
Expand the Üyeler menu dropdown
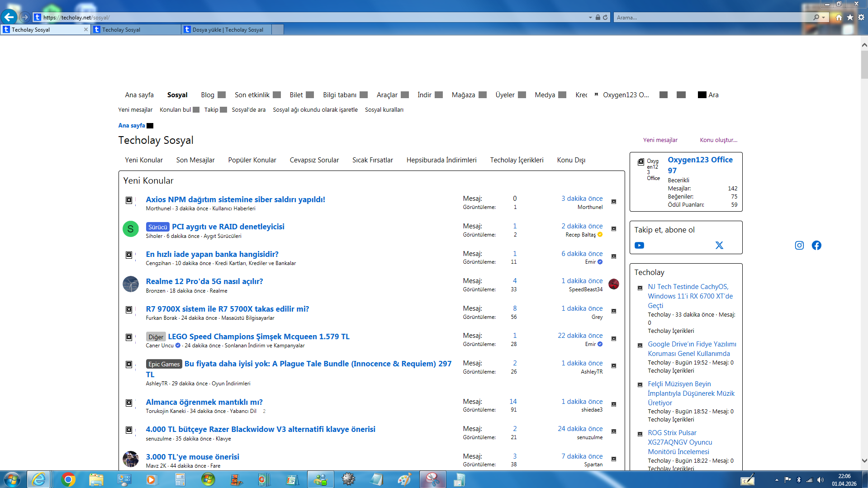point(522,95)
